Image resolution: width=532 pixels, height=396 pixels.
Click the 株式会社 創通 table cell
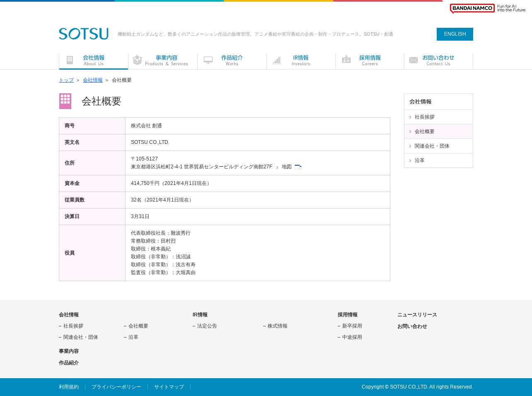click(x=258, y=126)
